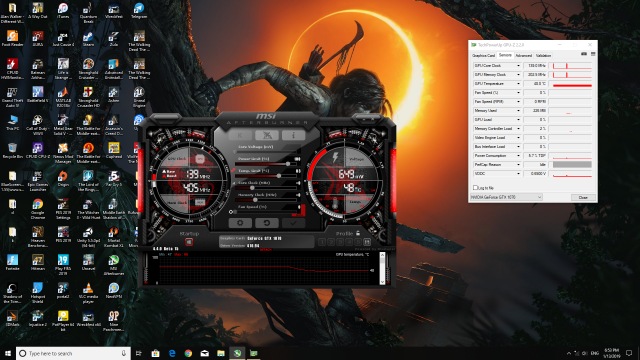The height and width of the screenshot is (360, 640).
Task: Expand PerfCap Reason sensor dropdown
Action: (518, 164)
